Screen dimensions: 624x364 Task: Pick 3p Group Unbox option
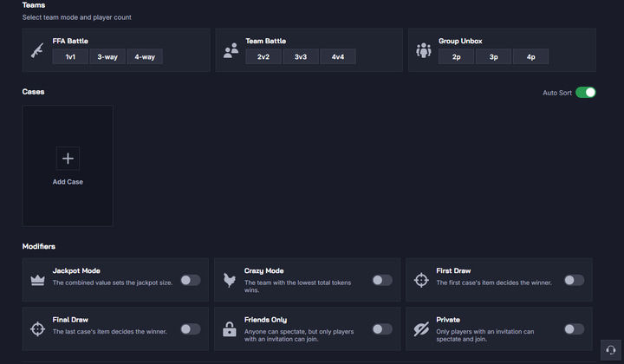click(x=493, y=57)
